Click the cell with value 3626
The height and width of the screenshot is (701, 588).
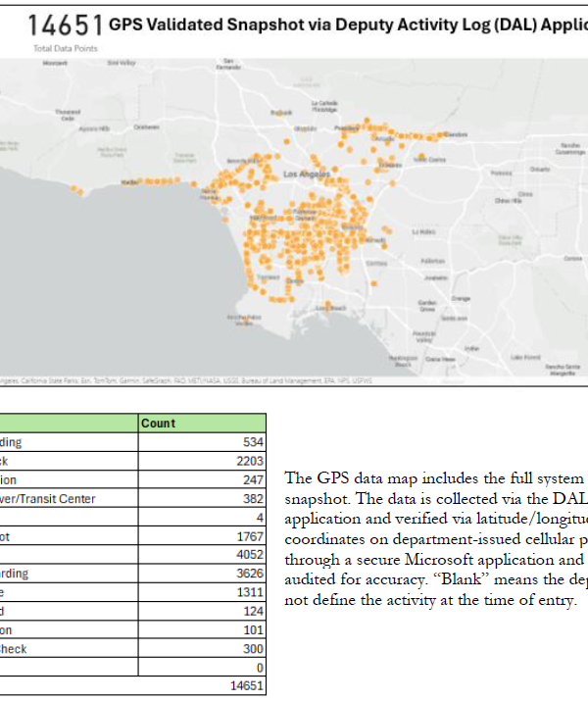click(202, 574)
